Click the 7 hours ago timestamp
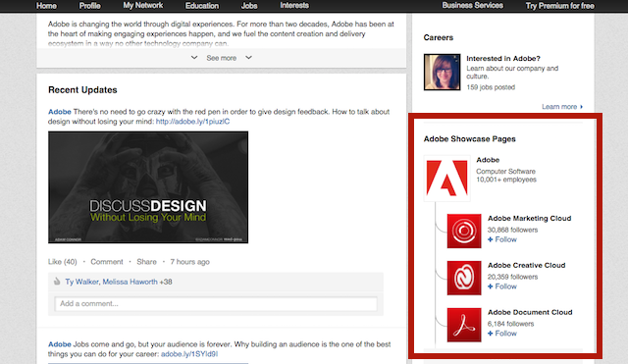The width and height of the screenshot is (628, 364). [x=189, y=262]
